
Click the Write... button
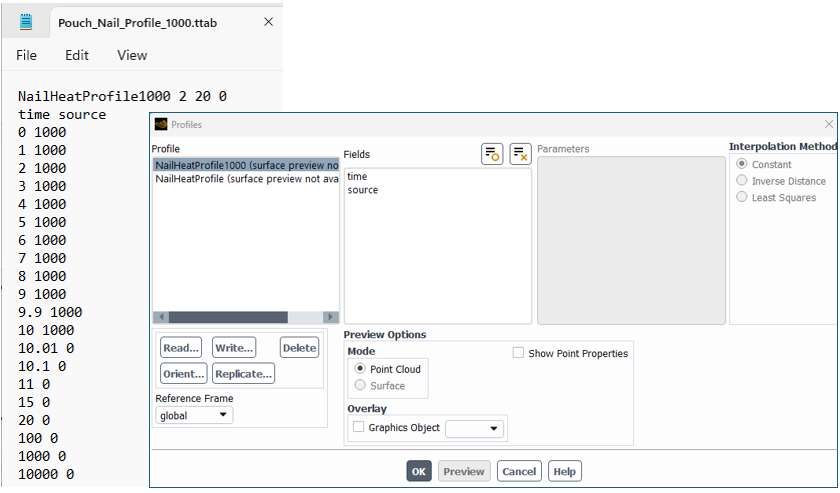coord(234,348)
